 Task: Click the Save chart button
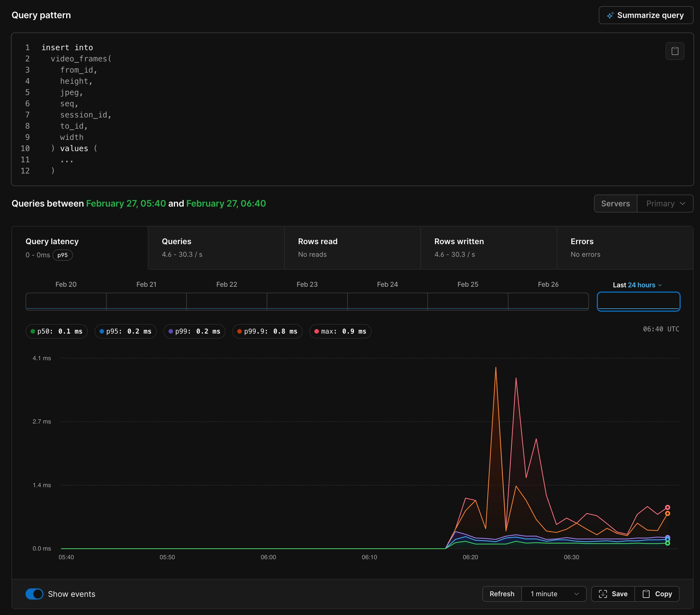tap(613, 594)
